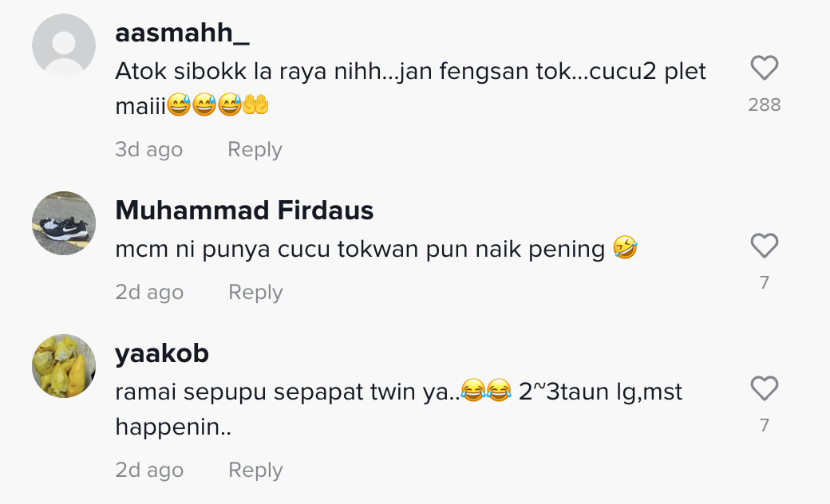Viewport: 830px width, 504px height.
Task: Click the 288 likes count
Action: tap(765, 104)
